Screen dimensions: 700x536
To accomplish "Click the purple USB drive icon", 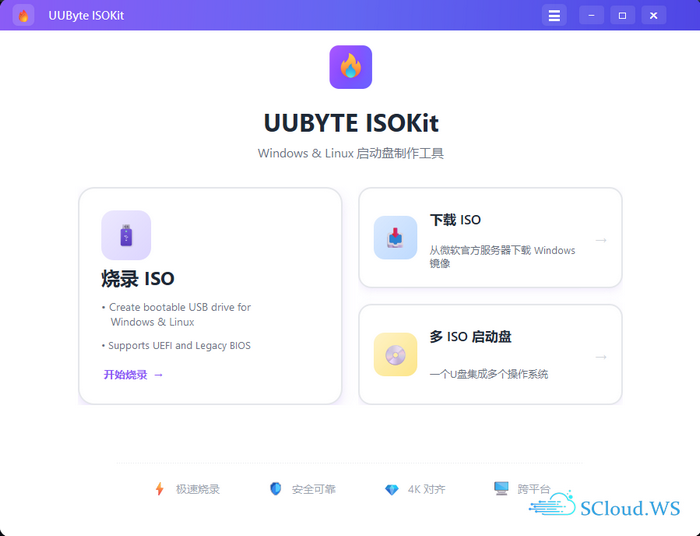I will (126, 235).
